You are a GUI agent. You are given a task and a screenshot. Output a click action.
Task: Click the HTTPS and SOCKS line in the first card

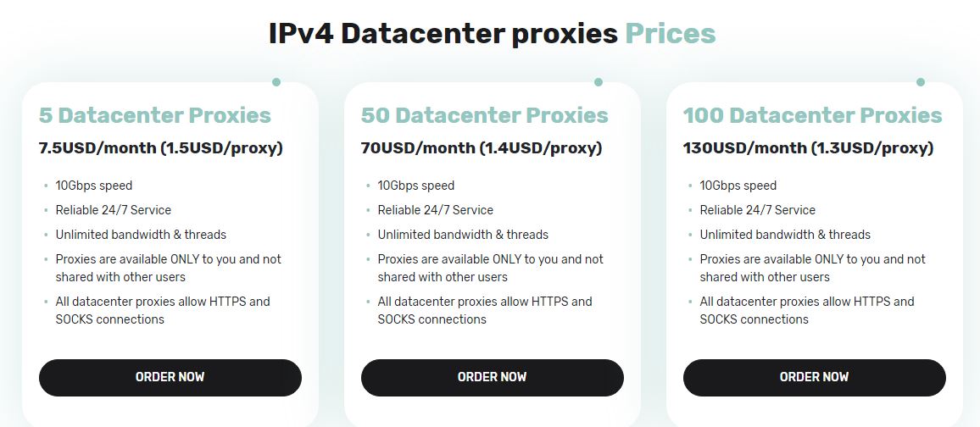163,310
